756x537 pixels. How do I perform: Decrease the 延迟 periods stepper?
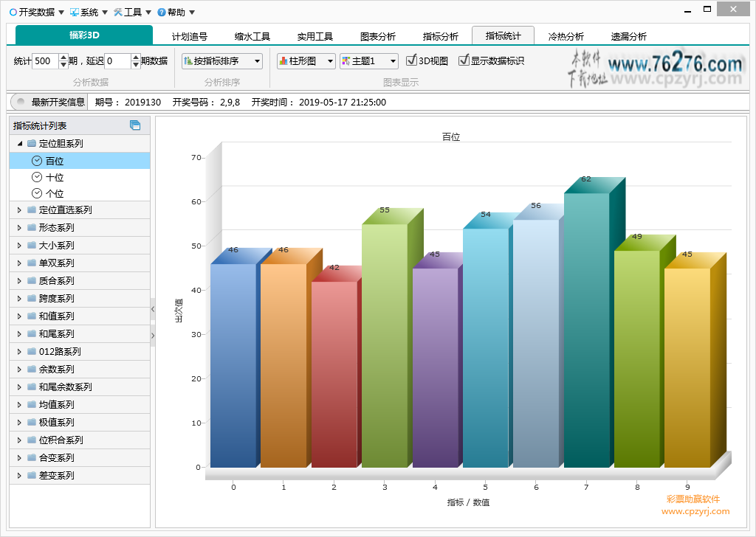click(x=136, y=65)
